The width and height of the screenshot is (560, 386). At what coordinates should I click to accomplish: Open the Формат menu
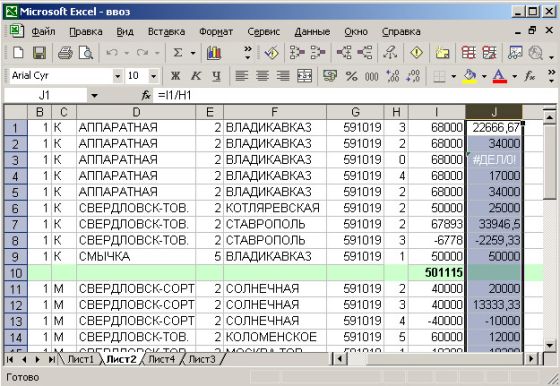tap(216, 32)
